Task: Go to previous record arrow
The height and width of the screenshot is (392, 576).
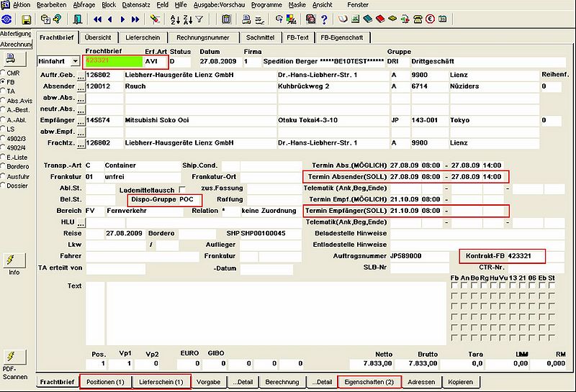Action: pyautogui.click(x=110, y=19)
